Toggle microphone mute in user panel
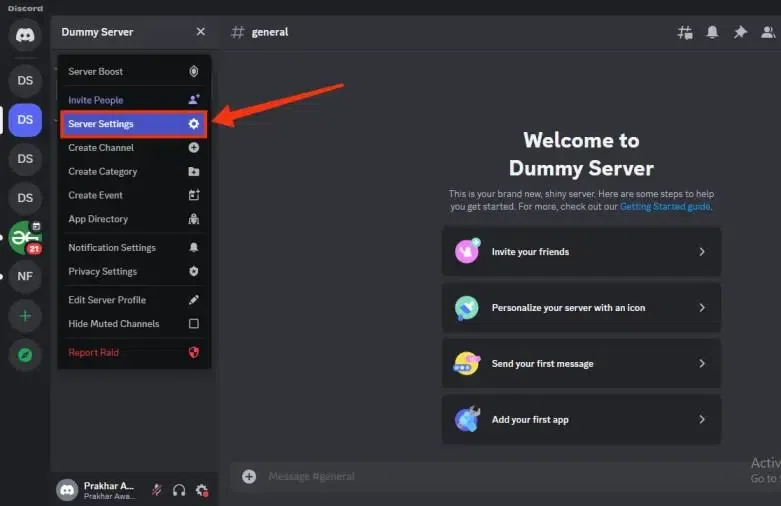 (157, 490)
